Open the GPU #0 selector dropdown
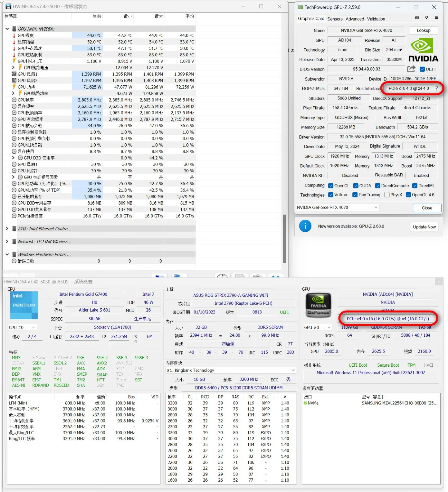 [318, 327]
